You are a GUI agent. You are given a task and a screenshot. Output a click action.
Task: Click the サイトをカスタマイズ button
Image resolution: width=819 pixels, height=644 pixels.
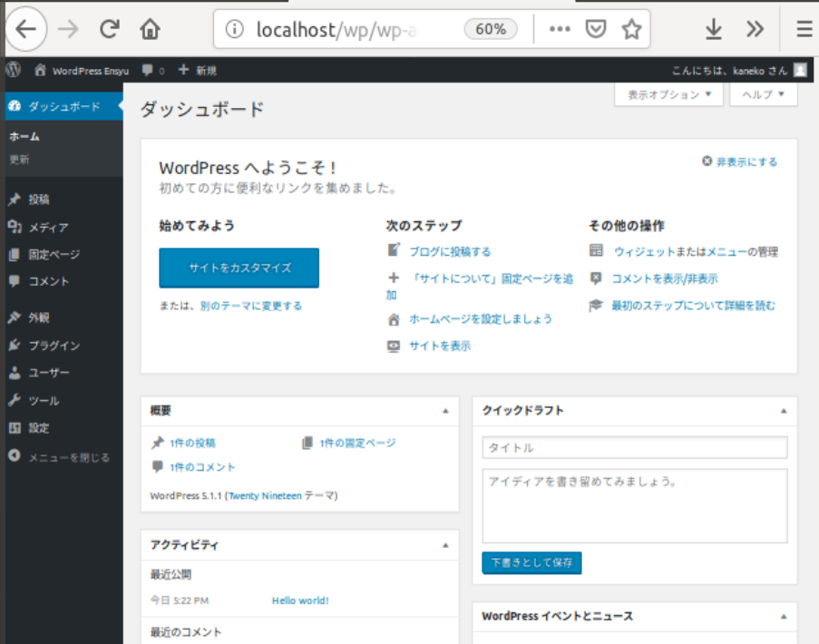239,268
